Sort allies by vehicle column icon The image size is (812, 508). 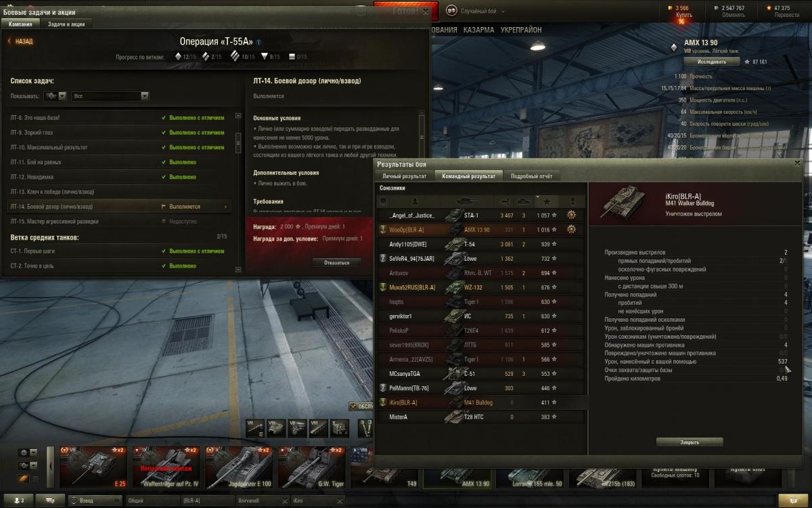pyautogui.click(x=468, y=201)
